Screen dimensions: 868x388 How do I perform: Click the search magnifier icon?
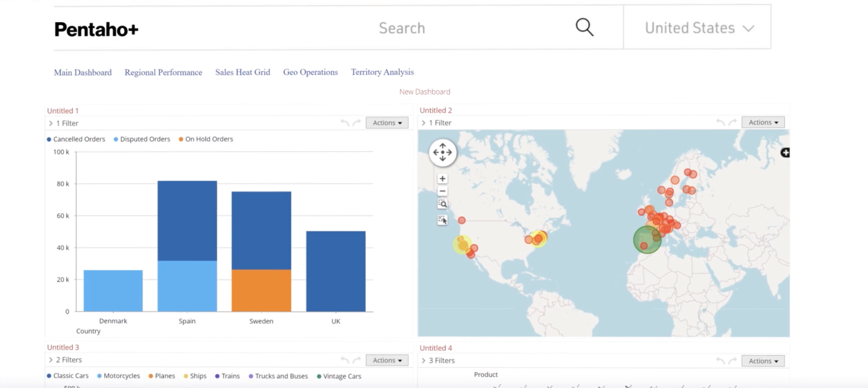click(584, 27)
